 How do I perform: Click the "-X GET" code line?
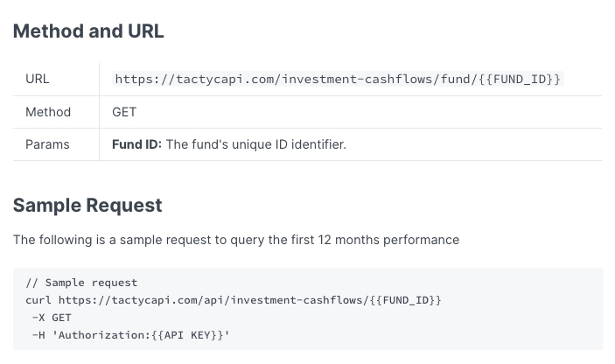(x=52, y=318)
